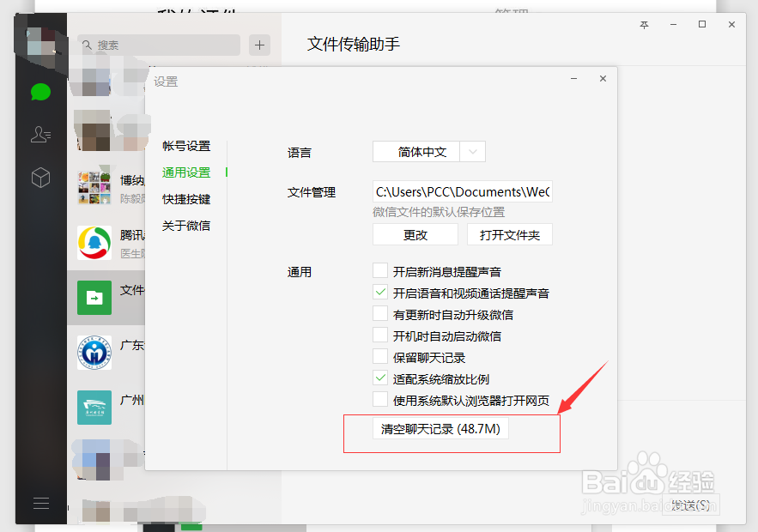Open the Contacts icon in sidebar
Viewport: 758px width, 532px height.
pos(40,135)
